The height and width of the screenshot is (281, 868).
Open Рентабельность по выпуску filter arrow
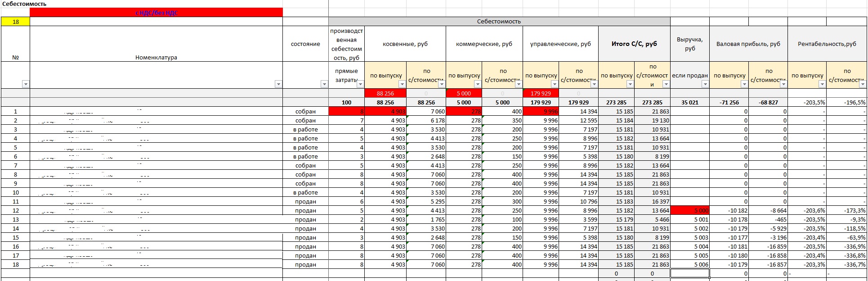(x=822, y=84)
